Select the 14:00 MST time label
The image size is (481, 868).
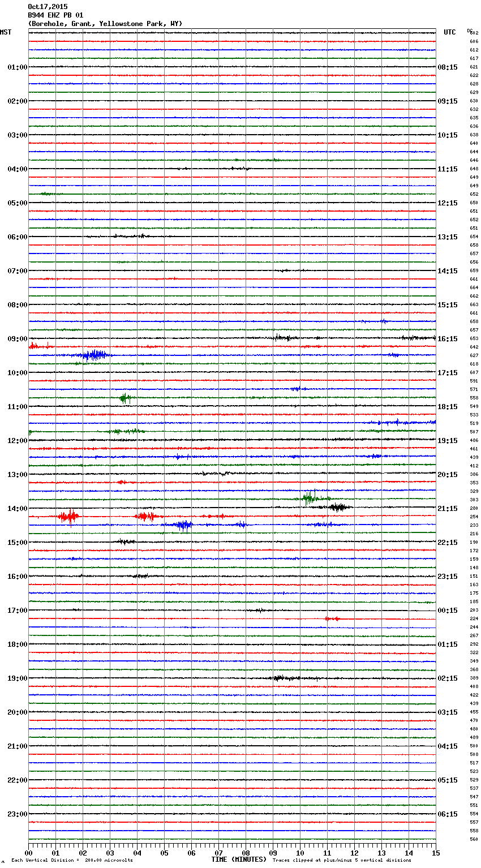click(18, 509)
